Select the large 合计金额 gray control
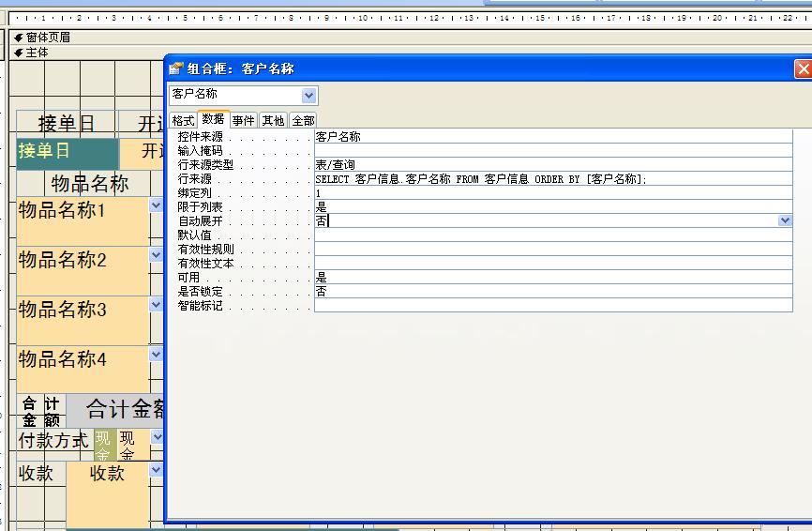Viewport: 812px width, 531px height. tap(116, 410)
